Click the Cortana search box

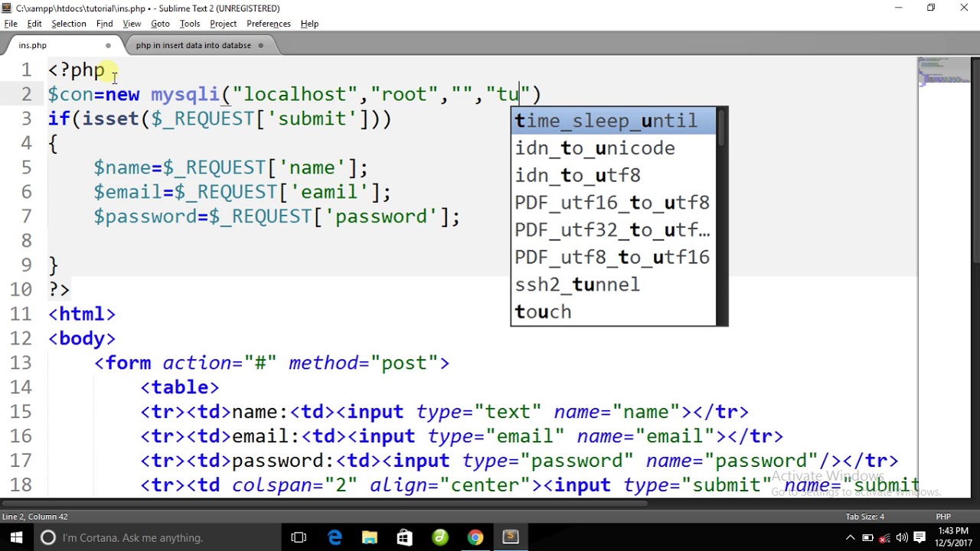(157, 537)
